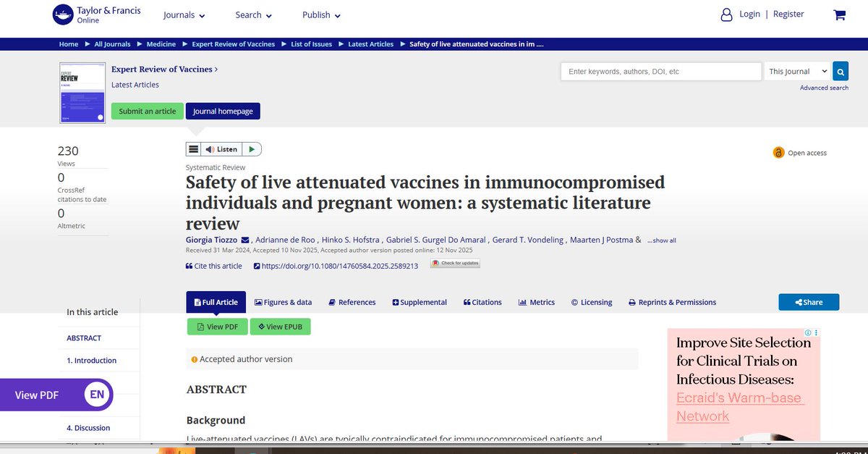Click Register link
Image resolution: width=868 pixels, height=454 pixels.
point(788,14)
